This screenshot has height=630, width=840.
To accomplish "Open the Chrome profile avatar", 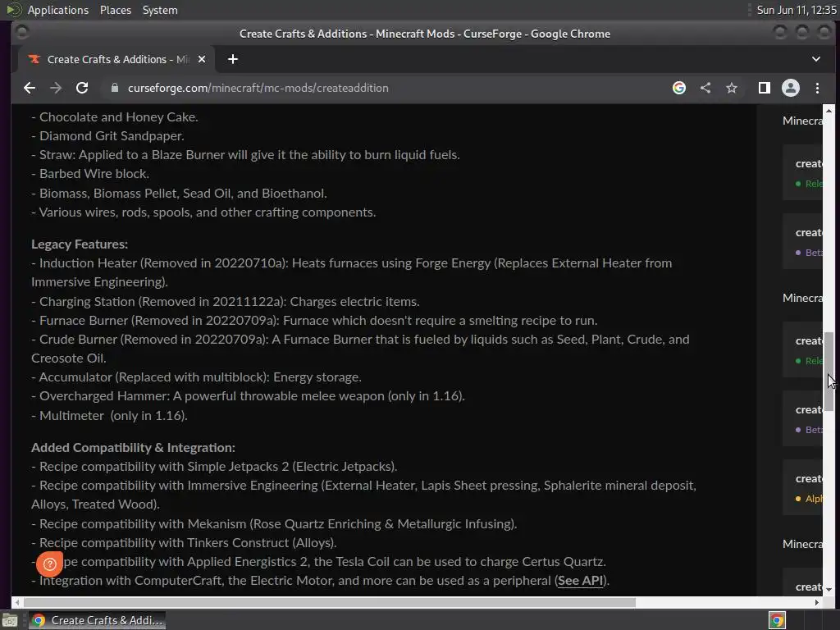I will (791, 88).
